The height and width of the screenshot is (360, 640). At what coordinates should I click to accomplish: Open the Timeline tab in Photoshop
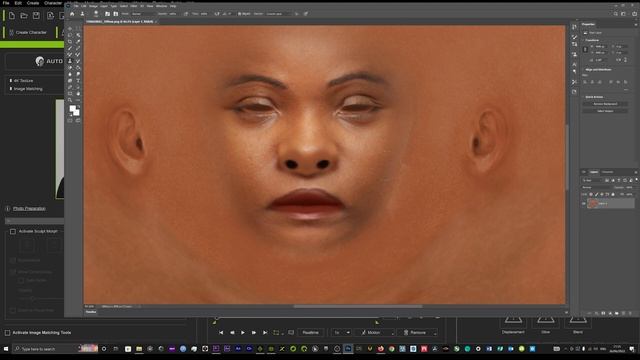pos(91,312)
